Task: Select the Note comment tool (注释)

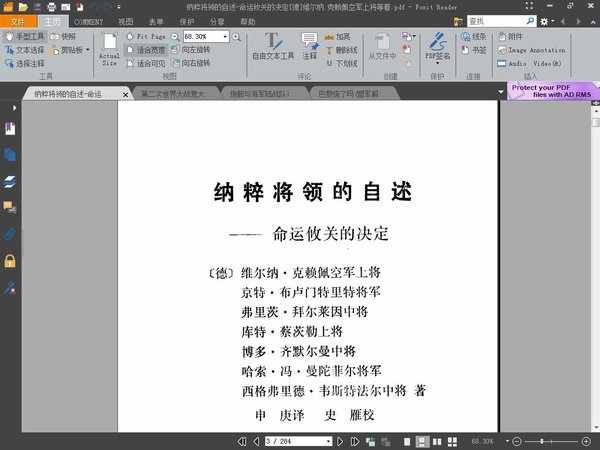Action: (310, 47)
